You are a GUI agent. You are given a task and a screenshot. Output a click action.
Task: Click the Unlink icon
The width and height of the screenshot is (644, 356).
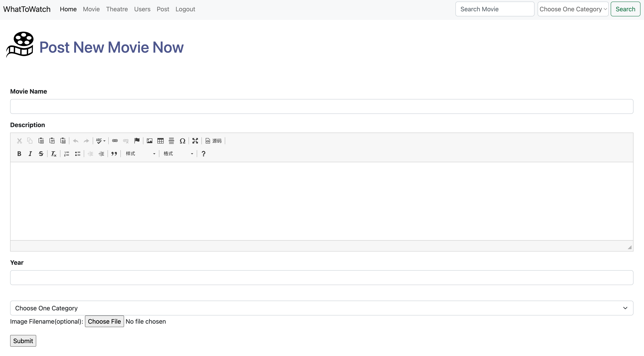[126, 141]
